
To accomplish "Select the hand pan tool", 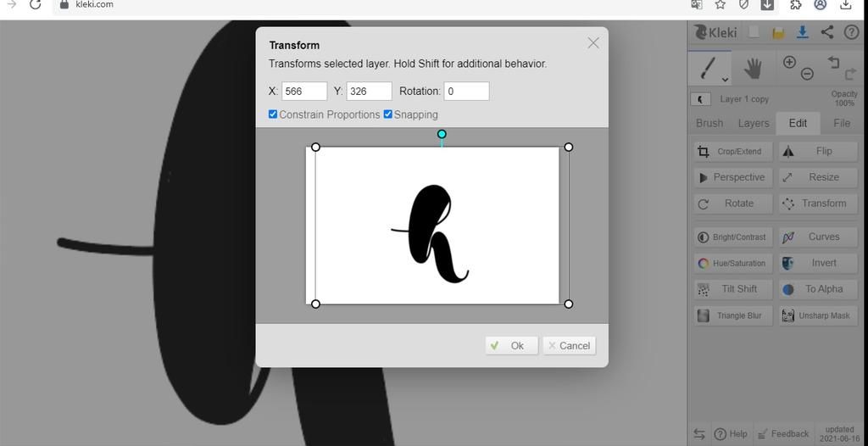I will tap(753, 68).
